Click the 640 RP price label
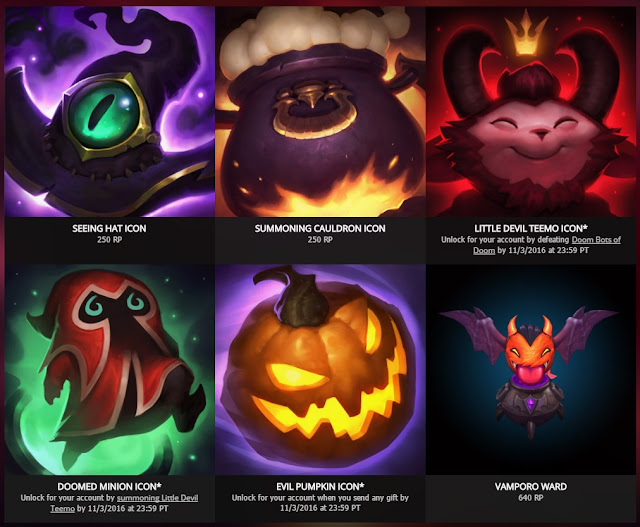The image size is (640, 527). click(x=531, y=498)
